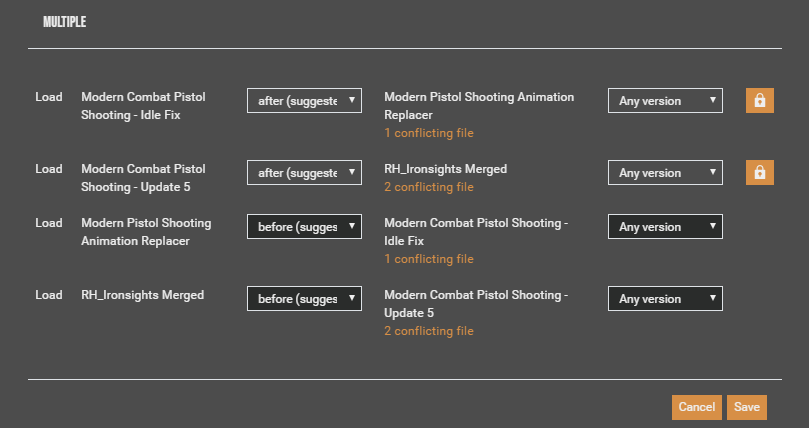Open order dropdown for Update 5 rule
This screenshot has height=428, width=809.
304,172
